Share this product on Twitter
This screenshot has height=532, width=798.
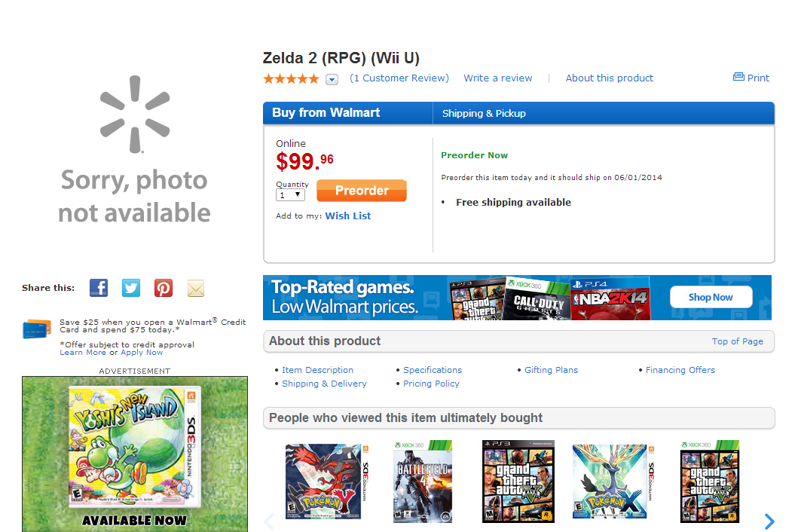(x=131, y=288)
